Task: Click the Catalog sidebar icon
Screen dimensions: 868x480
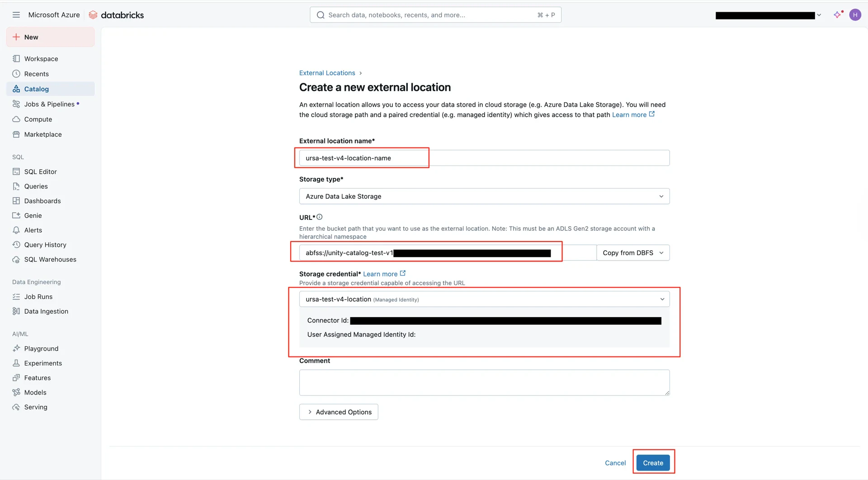Action: pyautogui.click(x=16, y=89)
